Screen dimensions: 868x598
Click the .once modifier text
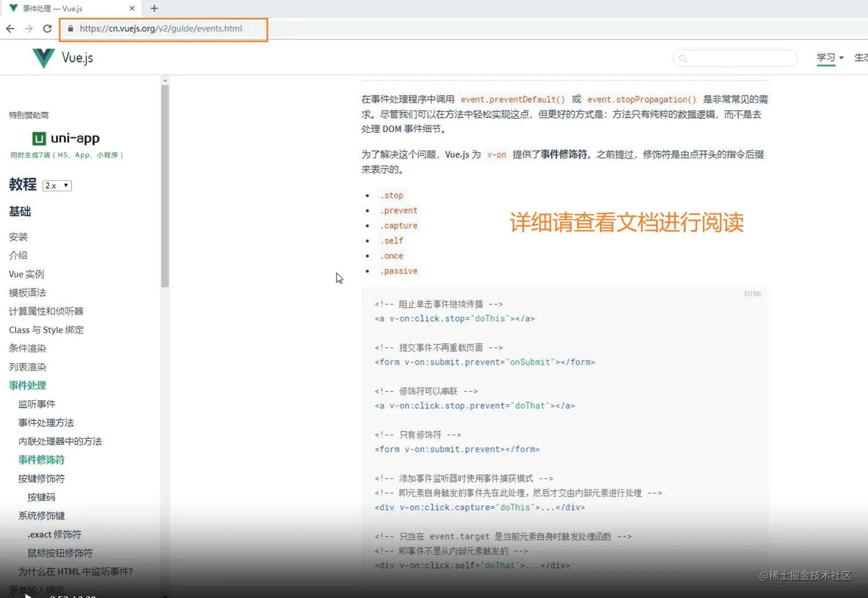click(392, 256)
